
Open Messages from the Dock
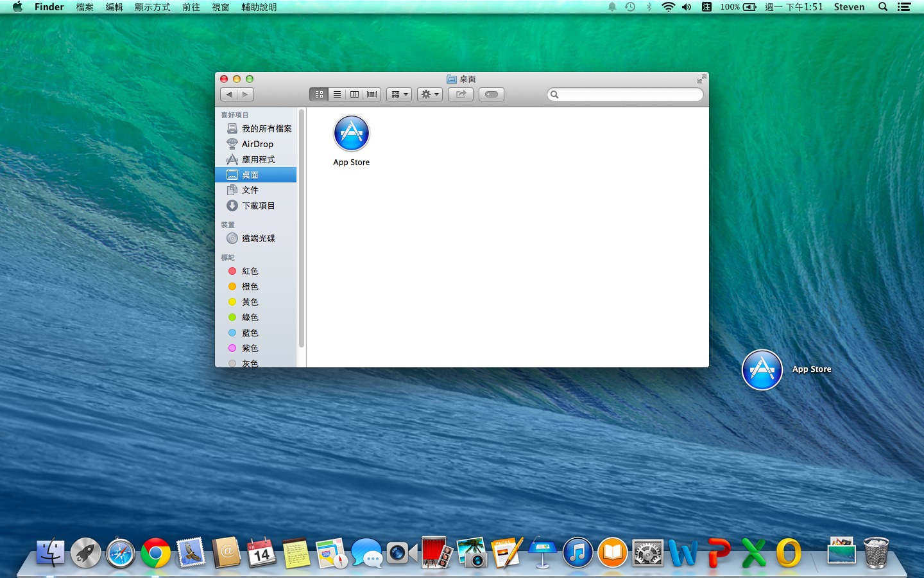point(366,553)
